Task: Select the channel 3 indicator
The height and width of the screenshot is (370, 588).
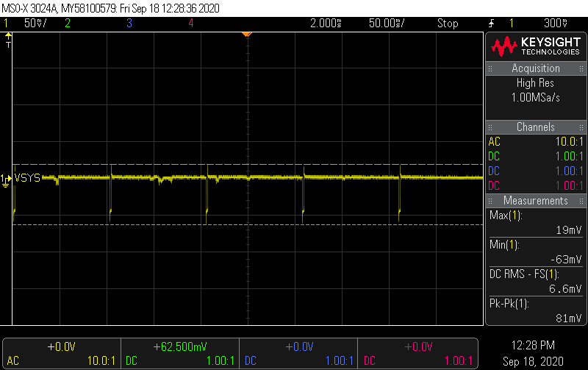Action: (129, 24)
